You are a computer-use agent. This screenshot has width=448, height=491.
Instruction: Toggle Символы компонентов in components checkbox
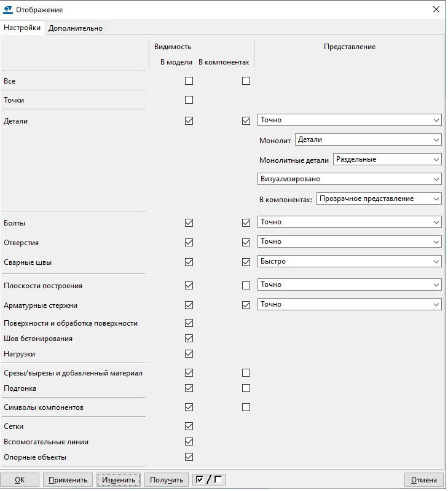coord(246,407)
